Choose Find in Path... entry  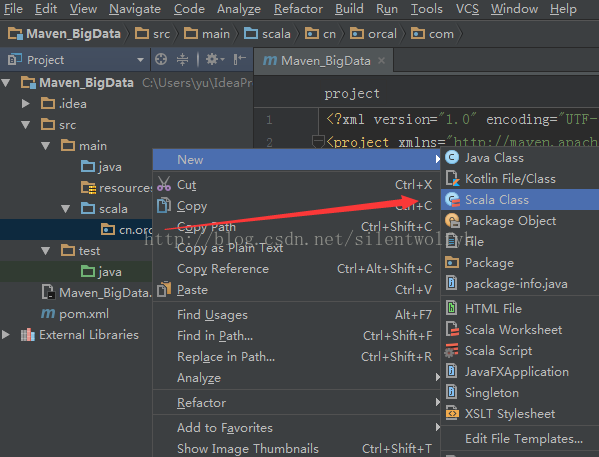coord(296,335)
